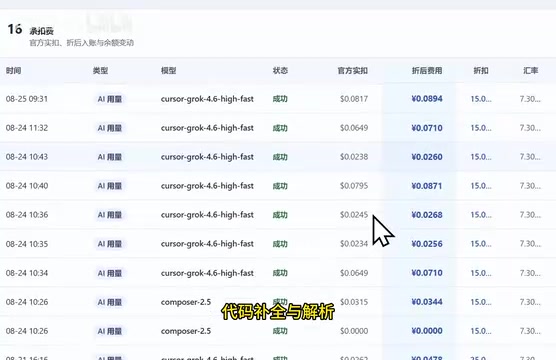
Task: Click the 官方实扣、折后入账与余额变动 subtitle
Action: tap(81, 43)
